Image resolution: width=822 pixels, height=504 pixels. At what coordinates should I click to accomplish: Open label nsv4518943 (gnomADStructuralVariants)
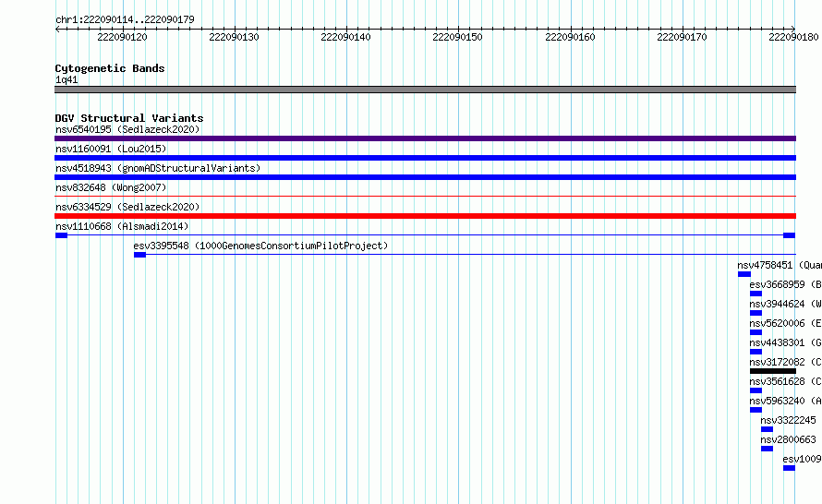[x=158, y=168]
